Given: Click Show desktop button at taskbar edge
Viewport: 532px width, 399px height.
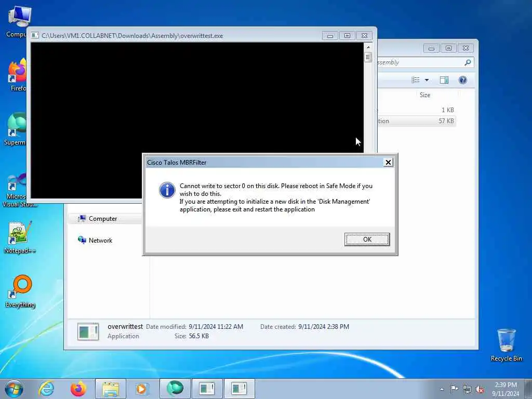Looking at the screenshot, I should click(528, 389).
